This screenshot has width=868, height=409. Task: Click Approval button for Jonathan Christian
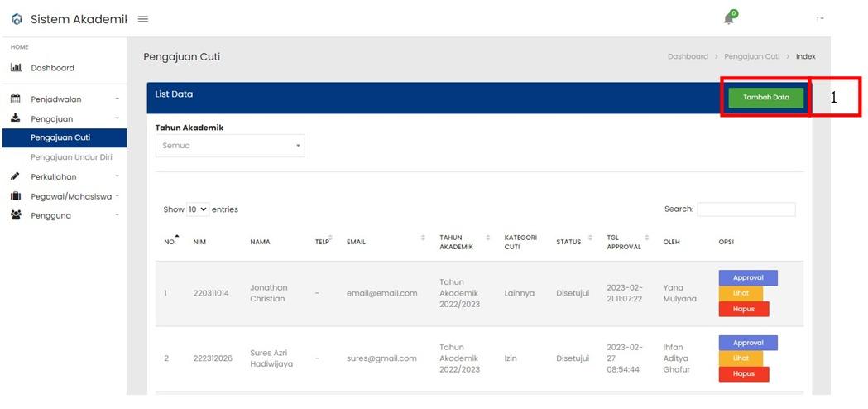[x=748, y=278]
